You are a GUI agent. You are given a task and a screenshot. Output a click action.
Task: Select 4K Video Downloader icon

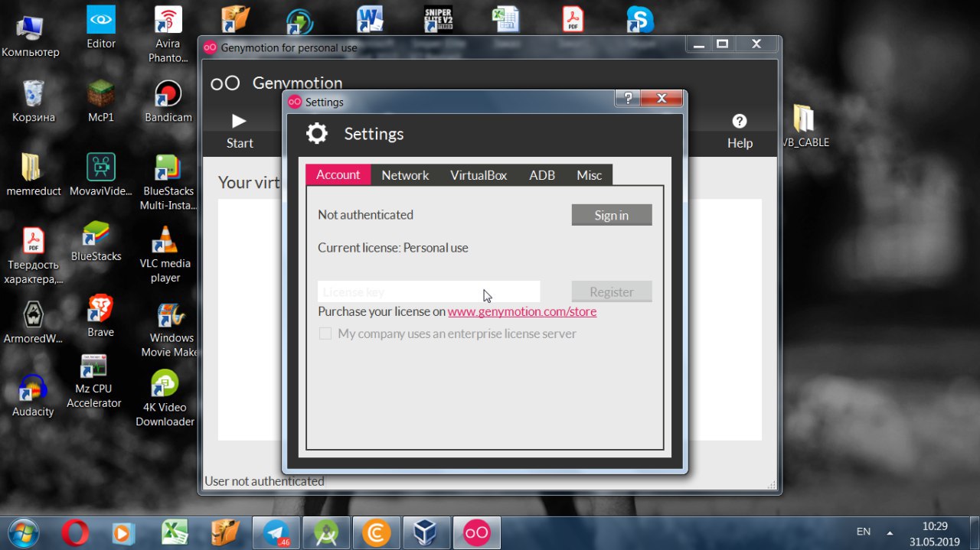tap(165, 399)
